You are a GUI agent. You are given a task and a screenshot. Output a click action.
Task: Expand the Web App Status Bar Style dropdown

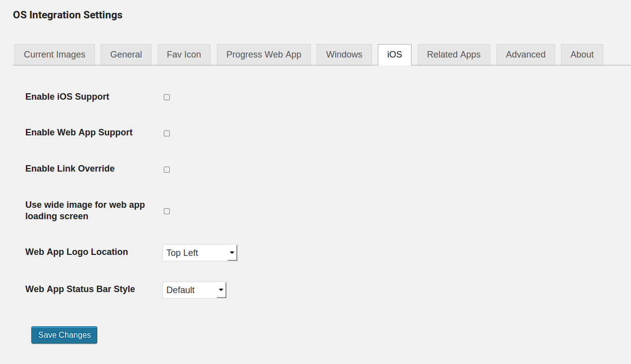click(x=194, y=290)
